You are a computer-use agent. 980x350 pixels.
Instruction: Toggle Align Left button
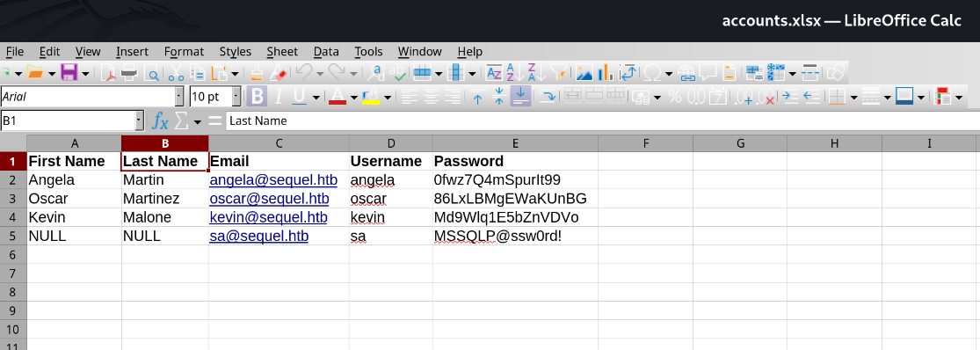(x=410, y=96)
